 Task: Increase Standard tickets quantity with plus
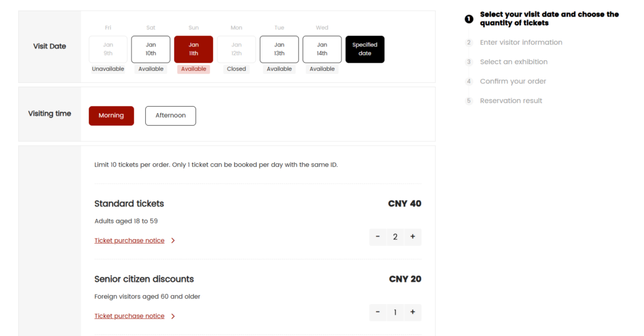413,237
